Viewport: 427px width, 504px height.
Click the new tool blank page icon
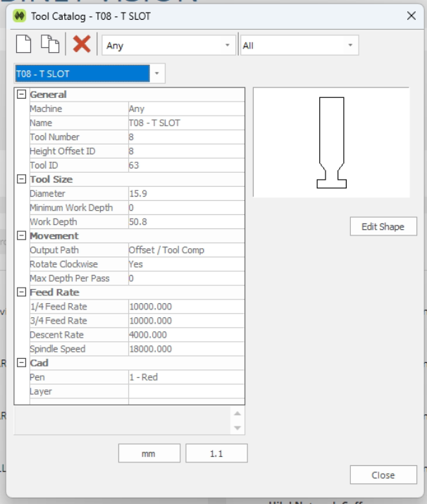[23, 44]
